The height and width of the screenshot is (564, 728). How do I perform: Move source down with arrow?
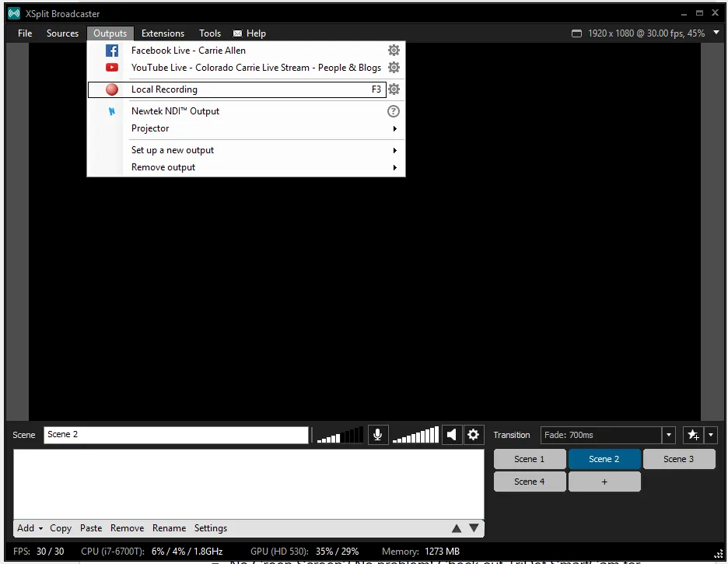click(x=474, y=528)
